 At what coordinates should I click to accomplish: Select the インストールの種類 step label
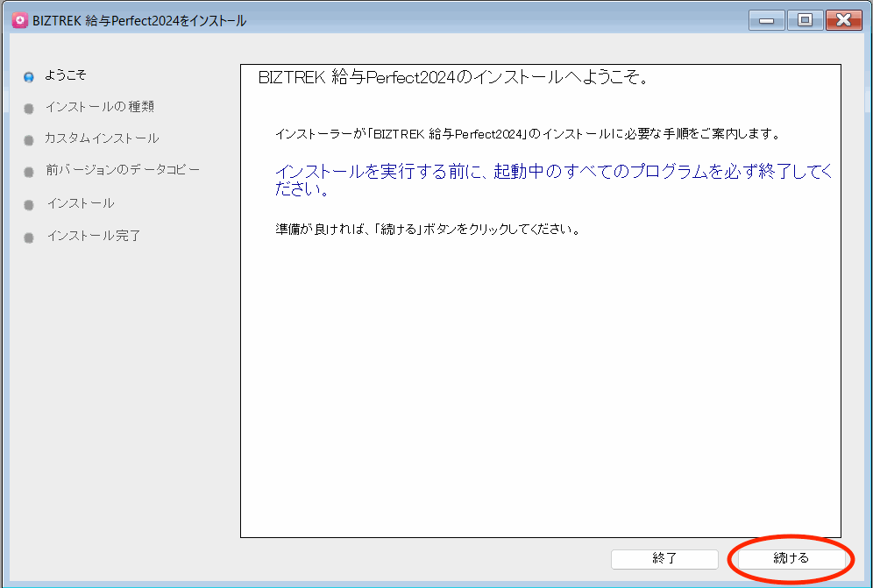click(100, 107)
